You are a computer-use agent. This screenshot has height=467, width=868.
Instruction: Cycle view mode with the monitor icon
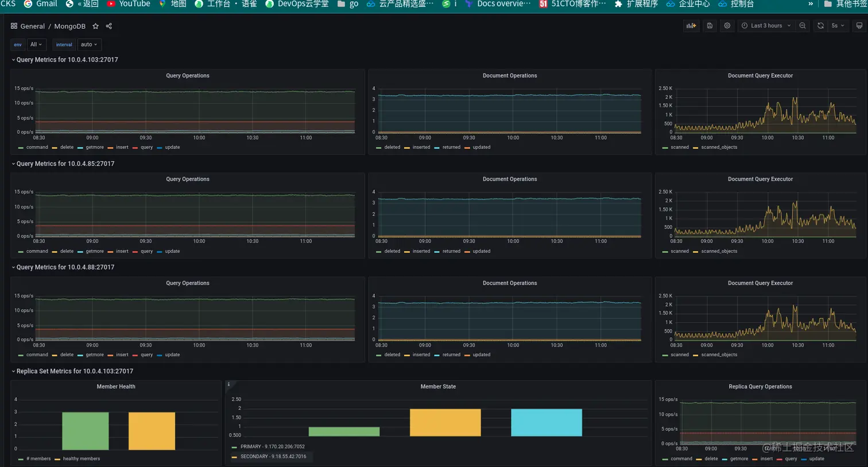(859, 26)
